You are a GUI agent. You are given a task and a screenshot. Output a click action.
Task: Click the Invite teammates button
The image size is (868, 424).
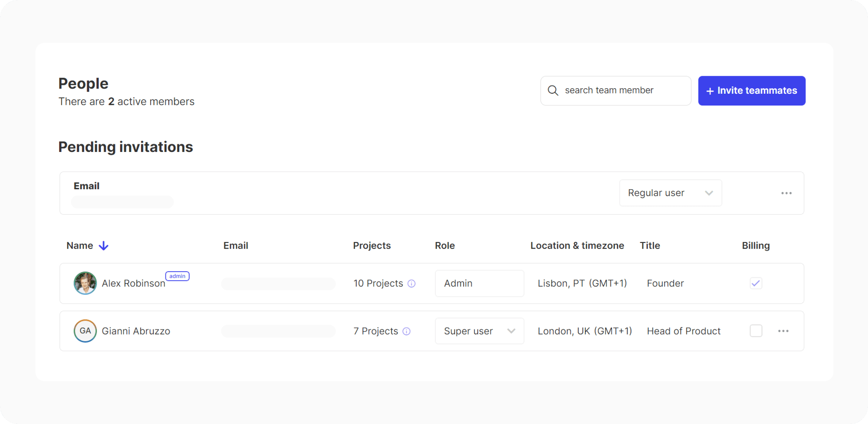click(x=752, y=91)
